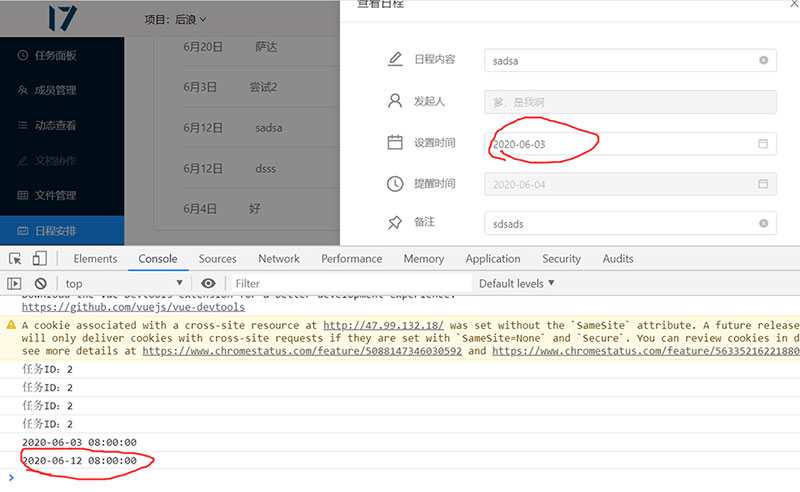Image resolution: width=800 pixels, height=492 pixels.
Task: Open calendar icon in 2020-06-03 date field
Action: tap(763, 143)
